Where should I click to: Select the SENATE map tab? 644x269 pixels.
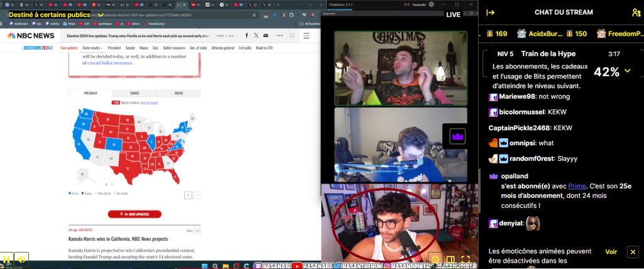pos(135,93)
